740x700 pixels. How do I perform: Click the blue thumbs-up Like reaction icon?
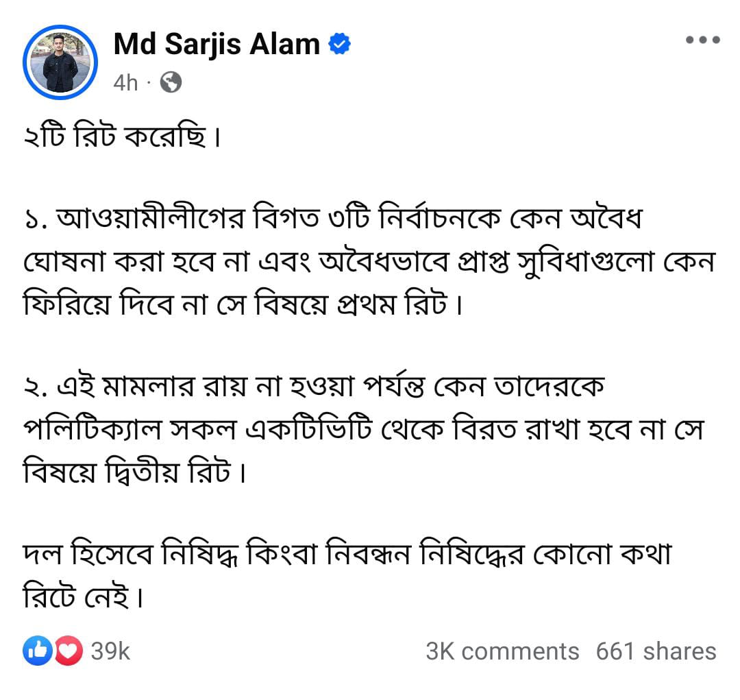pos(38,651)
